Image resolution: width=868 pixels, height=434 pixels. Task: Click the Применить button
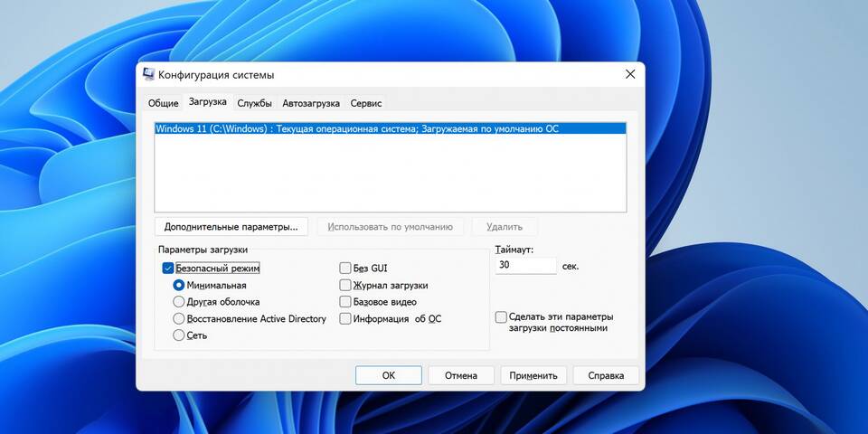tap(533, 375)
